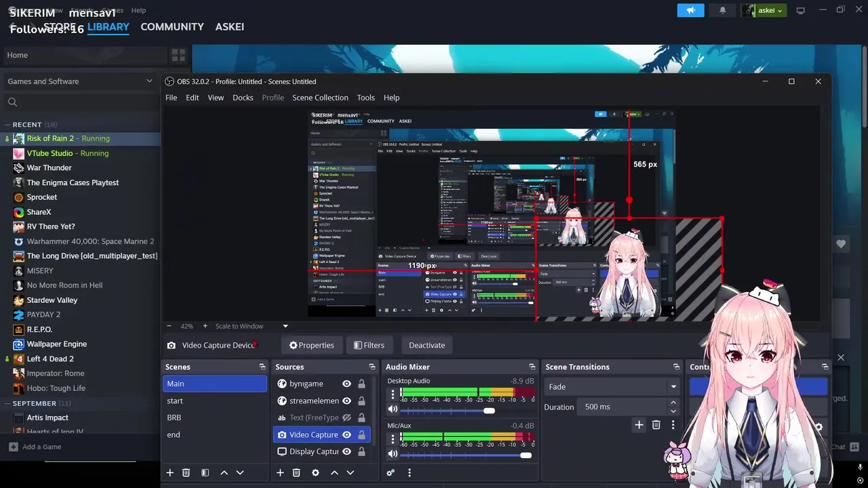Viewport: 868px width, 488px height.
Task: Click Add a Game in Steam
Action: [35, 447]
